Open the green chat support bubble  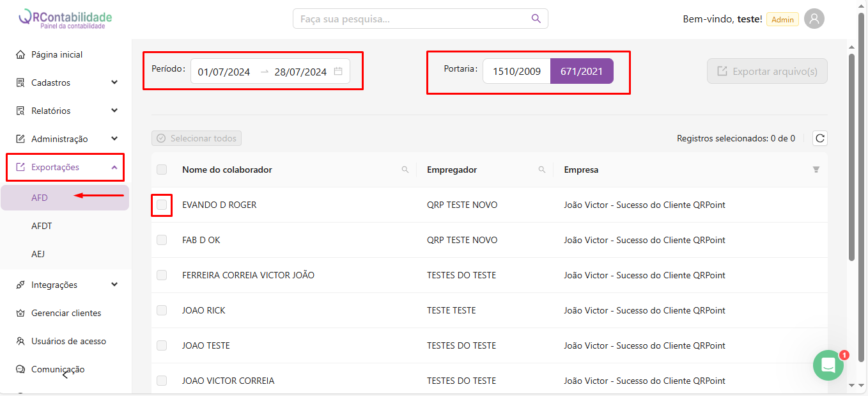coord(828,365)
